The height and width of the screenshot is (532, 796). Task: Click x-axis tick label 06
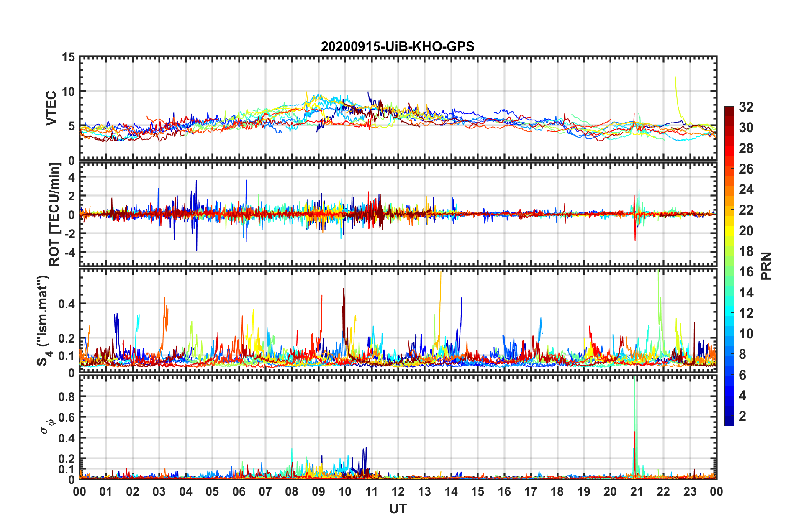point(239,491)
